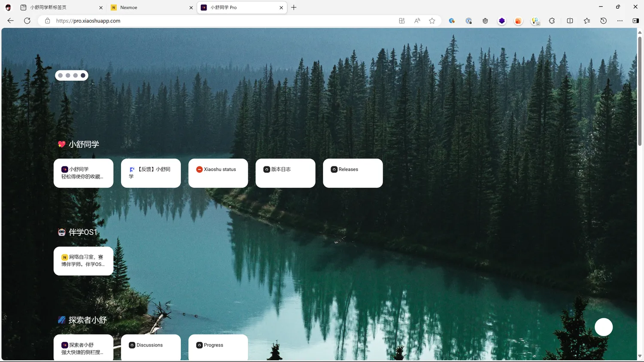
Task: Select the first page indicator dot
Action: pos(61,75)
